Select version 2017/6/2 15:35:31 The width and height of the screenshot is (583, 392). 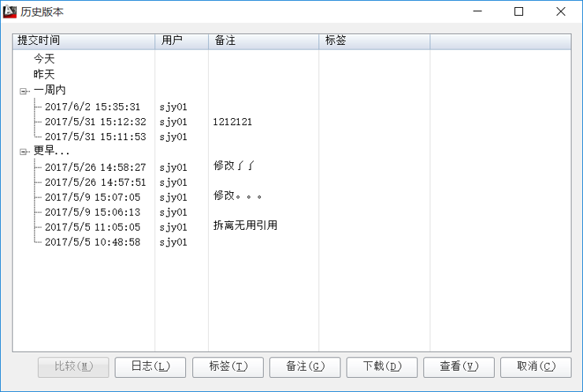tap(92, 107)
